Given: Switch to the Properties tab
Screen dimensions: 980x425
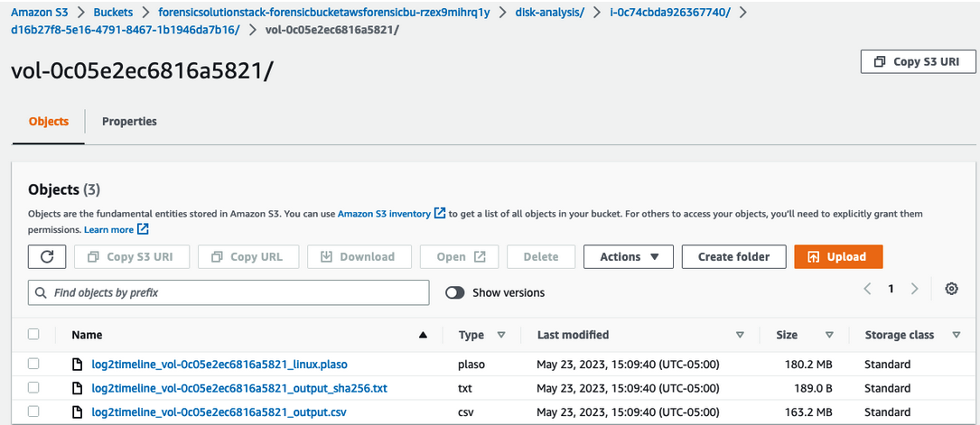Looking at the screenshot, I should [129, 122].
